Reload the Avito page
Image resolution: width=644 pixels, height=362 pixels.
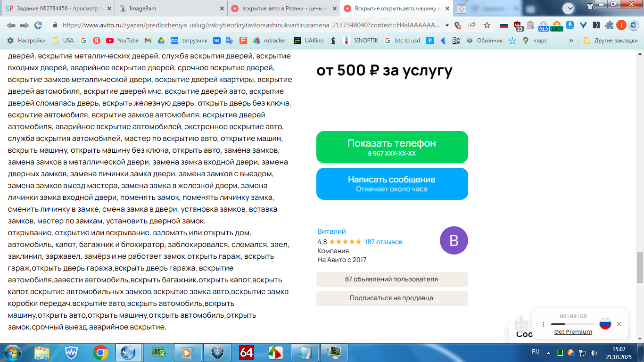[x=38, y=25]
